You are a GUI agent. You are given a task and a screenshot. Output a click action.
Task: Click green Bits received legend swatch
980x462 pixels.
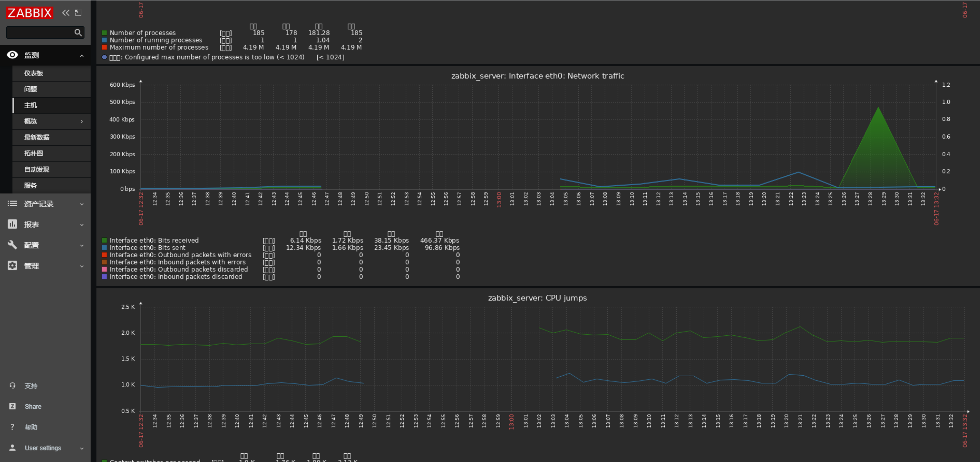(104, 240)
